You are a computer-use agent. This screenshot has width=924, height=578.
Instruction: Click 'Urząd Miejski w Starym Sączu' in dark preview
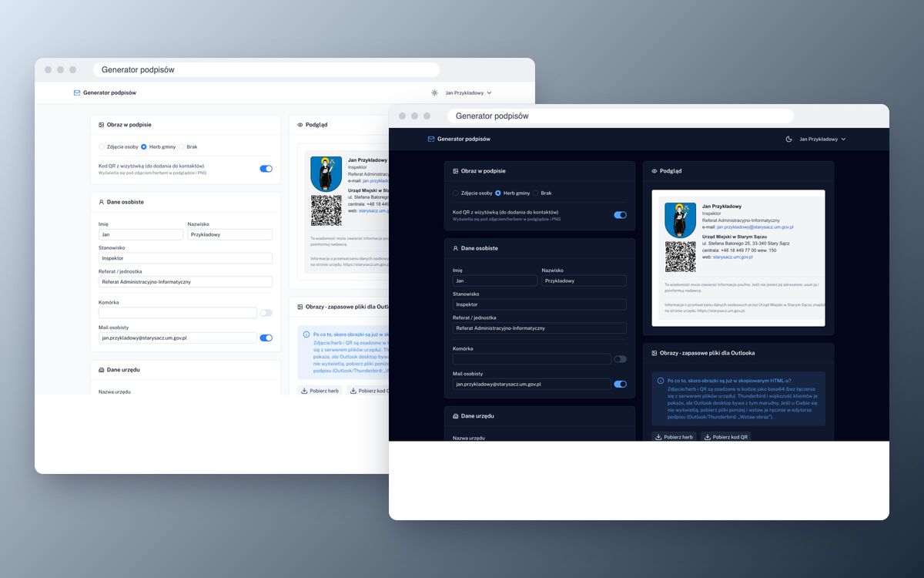[734, 237]
